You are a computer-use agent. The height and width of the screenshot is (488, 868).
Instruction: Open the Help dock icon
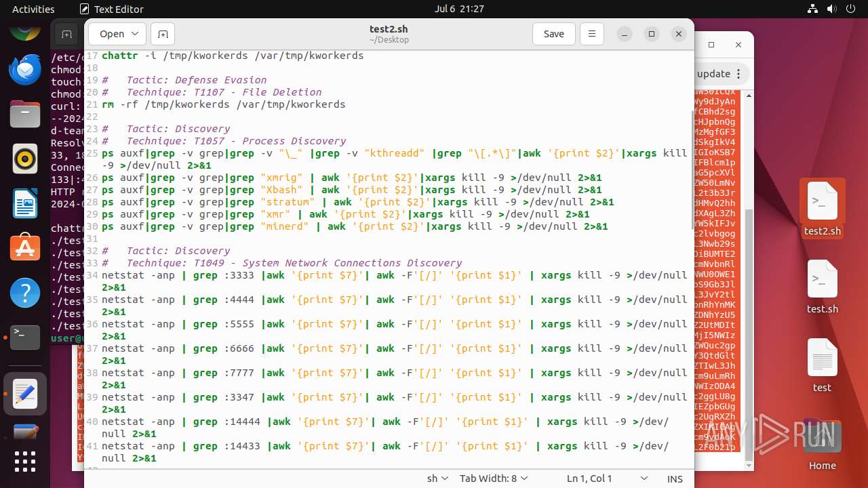[x=25, y=293]
